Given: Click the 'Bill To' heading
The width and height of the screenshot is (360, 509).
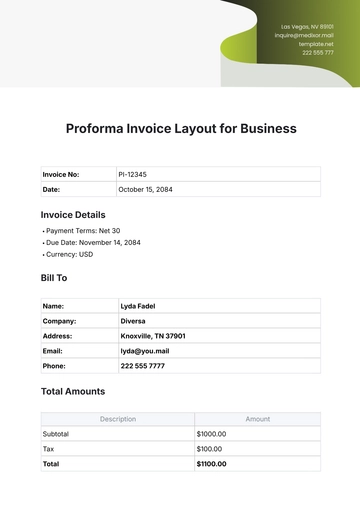Looking at the screenshot, I should (54, 278).
